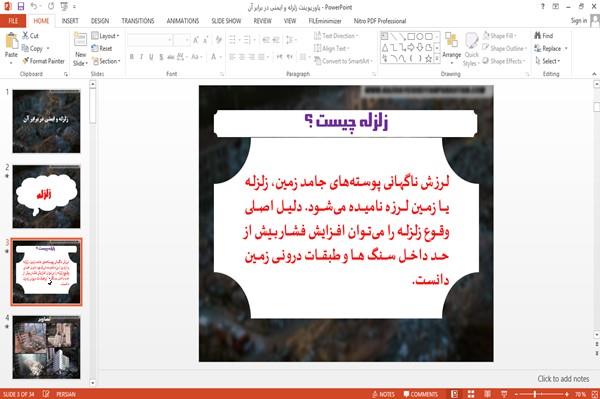This screenshot has height=399, width=600.
Task: Select the five-point star shape in gallery
Action: pyautogui.click(x=429, y=59)
